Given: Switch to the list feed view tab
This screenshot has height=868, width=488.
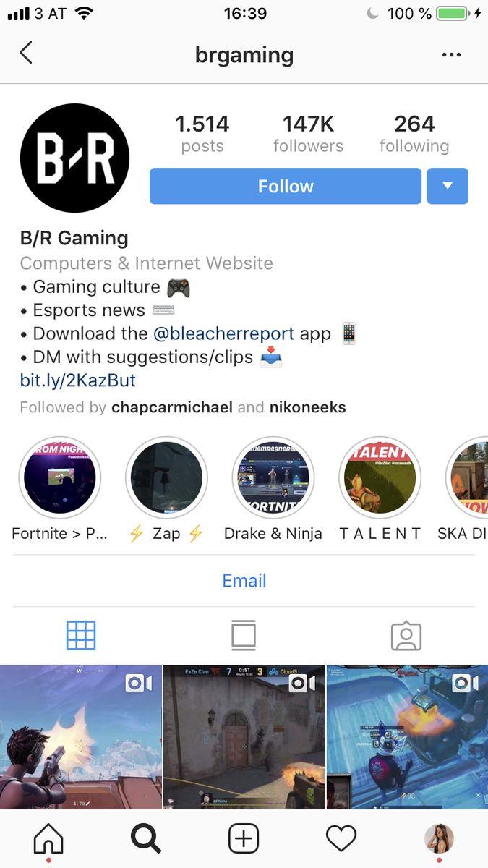Looking at the screenshot, I should [x=244, y=635].
